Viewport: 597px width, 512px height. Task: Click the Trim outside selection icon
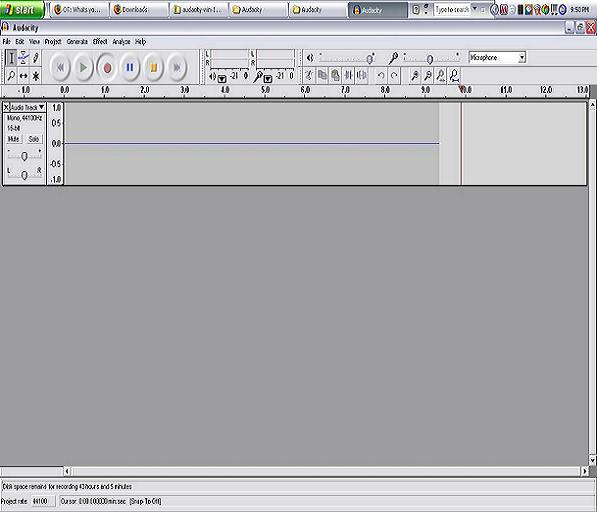click(x=348, y=75)
